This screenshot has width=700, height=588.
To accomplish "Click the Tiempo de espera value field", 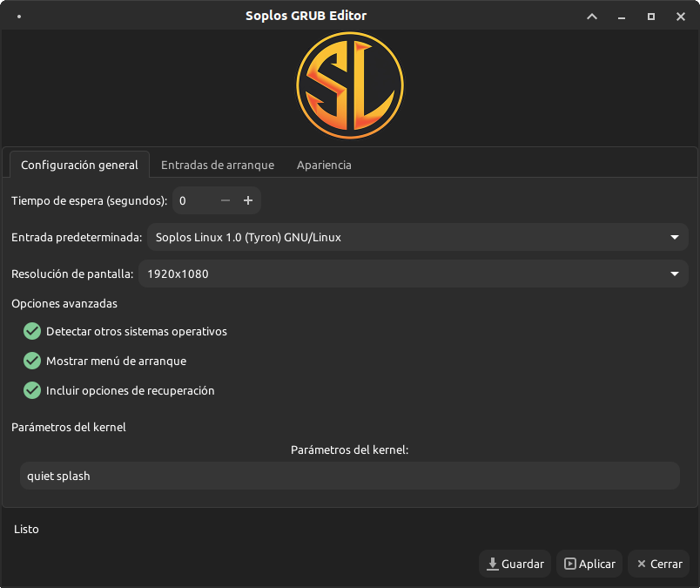I will tap(196, 200).
